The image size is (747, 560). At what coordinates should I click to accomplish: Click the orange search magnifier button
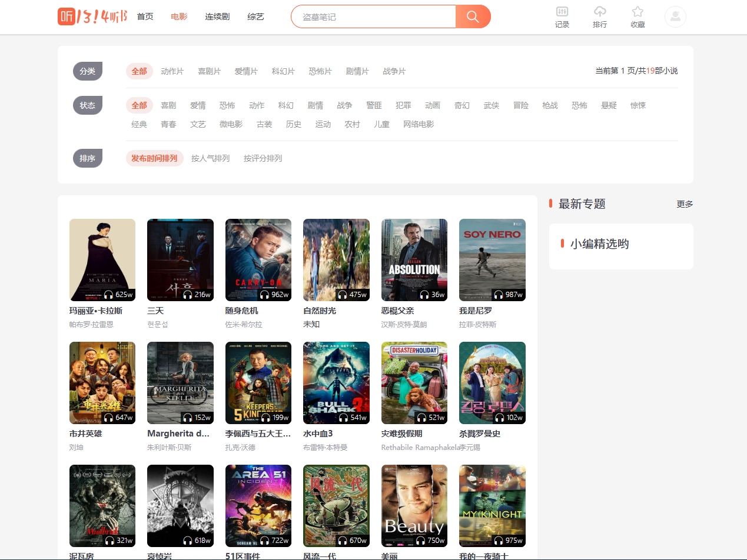tap(473, 16)
